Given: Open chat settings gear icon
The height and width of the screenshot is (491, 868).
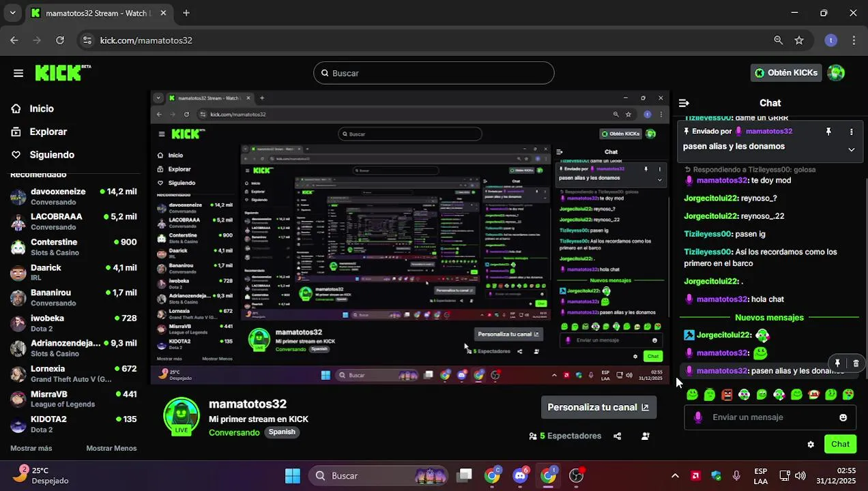Looking at the screenshot, I should [x=811, y=445].
